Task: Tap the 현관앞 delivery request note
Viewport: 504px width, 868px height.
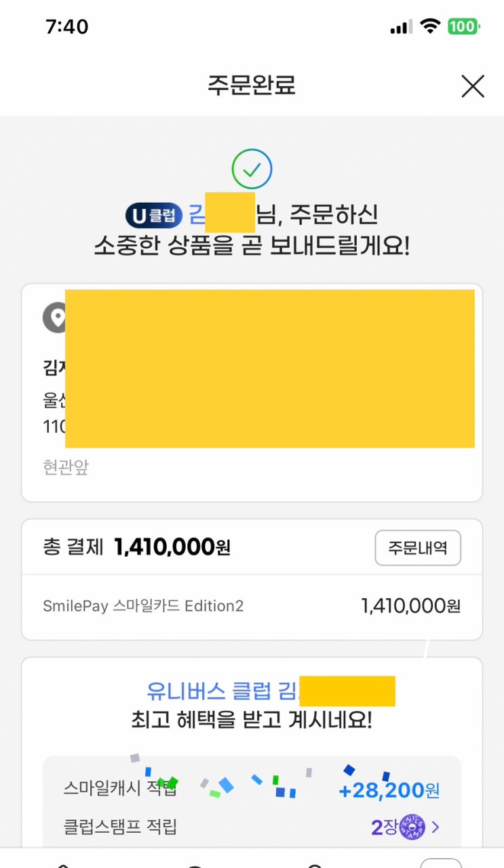Action: pos(66,468)
